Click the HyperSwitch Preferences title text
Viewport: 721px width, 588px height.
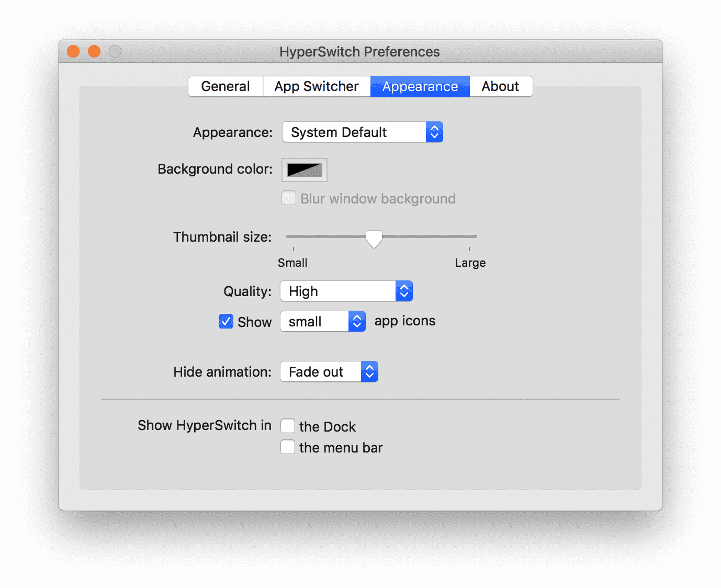coord(359,52)
